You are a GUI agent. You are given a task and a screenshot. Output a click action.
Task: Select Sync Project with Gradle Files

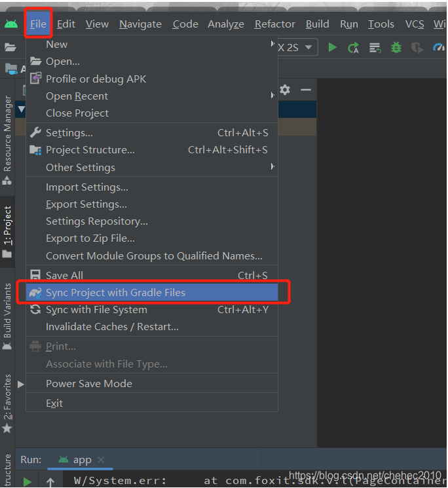[152, 292]
